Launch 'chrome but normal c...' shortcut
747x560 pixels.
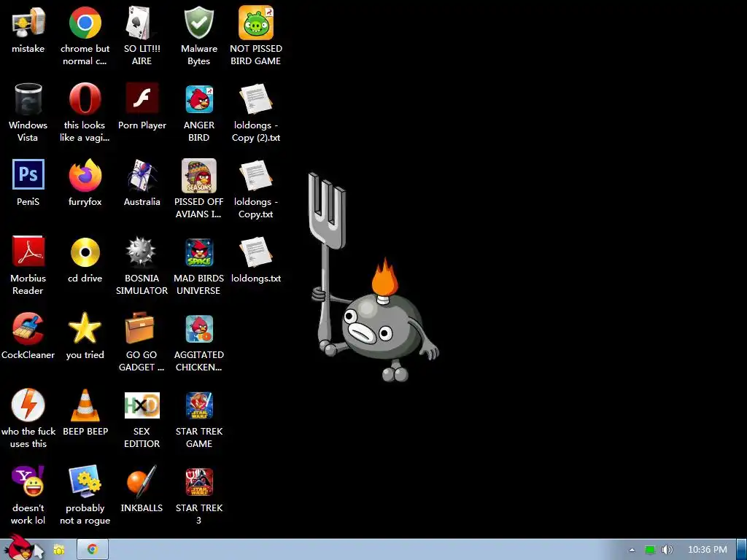tap(85, 23)
